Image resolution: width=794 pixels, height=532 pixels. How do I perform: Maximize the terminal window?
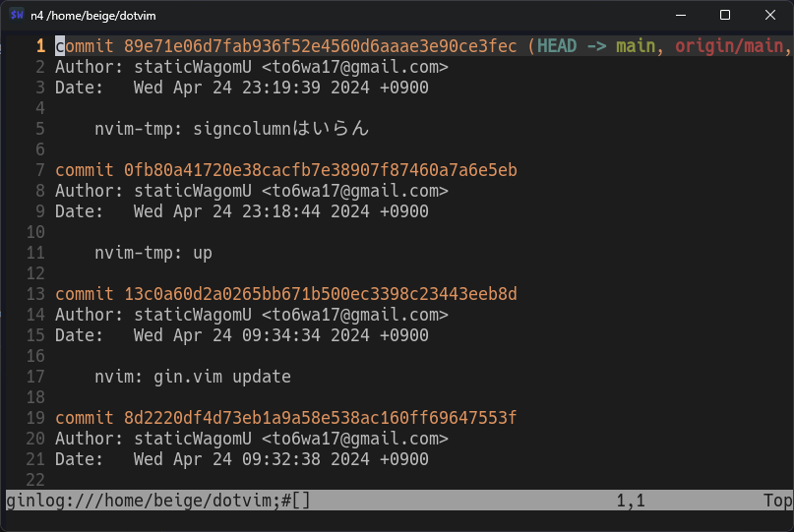725,15
